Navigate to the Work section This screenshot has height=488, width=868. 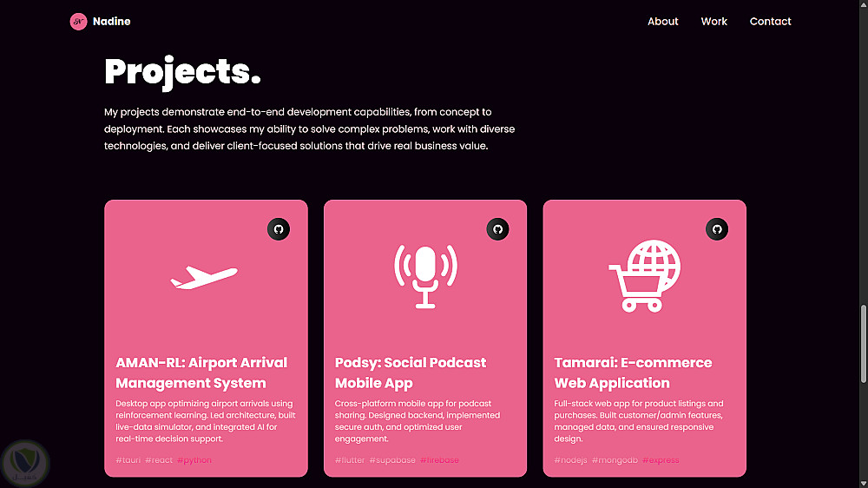(x=714, y=22)
